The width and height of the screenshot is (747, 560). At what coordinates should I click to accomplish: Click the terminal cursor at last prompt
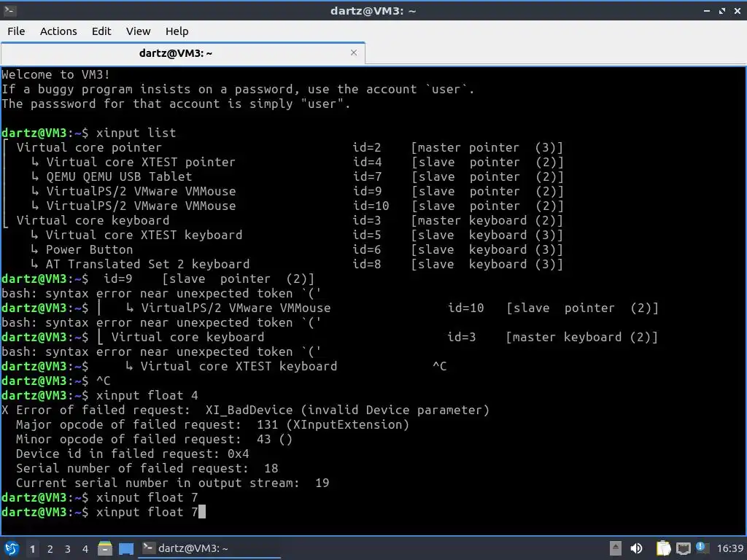pos(202,512)
